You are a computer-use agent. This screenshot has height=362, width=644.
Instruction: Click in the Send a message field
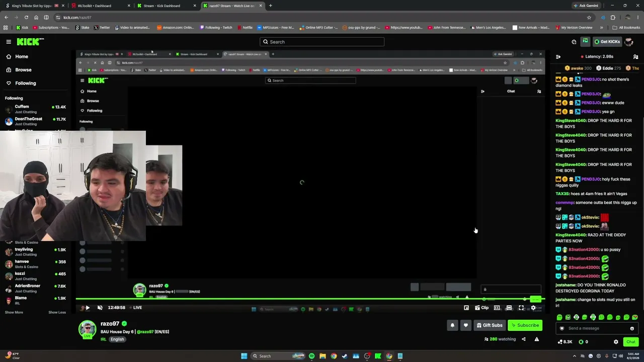(597, 328)
